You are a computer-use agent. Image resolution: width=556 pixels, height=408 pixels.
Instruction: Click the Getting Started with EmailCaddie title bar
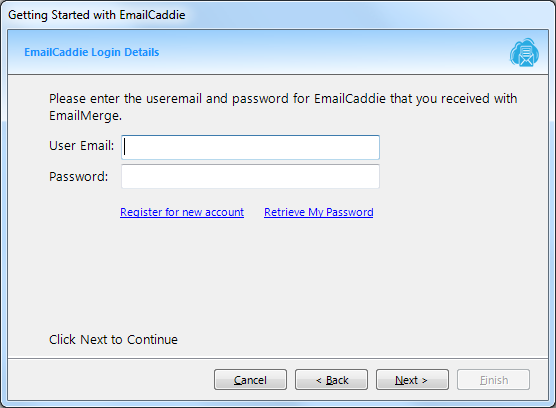(97, 15)
